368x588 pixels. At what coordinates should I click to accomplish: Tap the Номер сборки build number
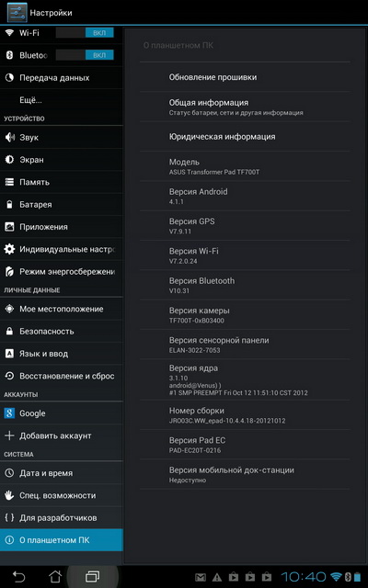(x=245, y=415)
